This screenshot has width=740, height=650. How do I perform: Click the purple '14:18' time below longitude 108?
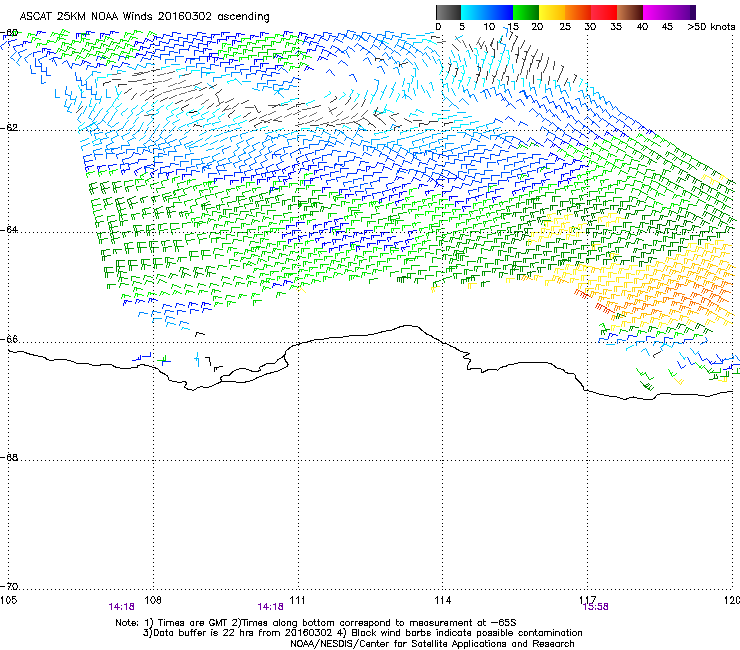121,607
